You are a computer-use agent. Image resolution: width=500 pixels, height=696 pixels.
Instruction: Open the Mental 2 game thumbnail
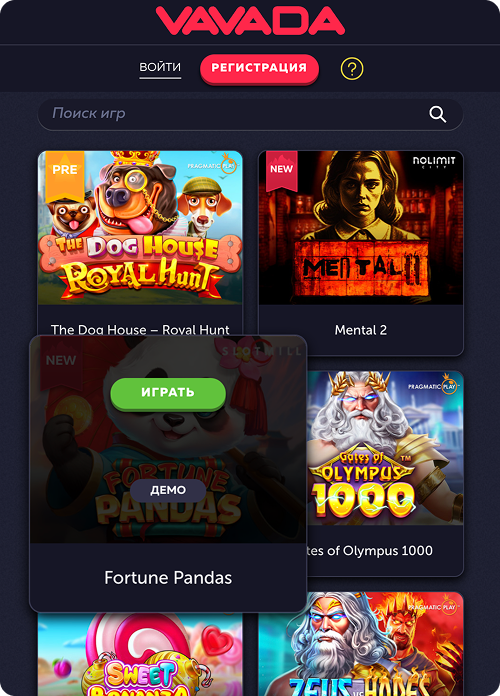361,228
